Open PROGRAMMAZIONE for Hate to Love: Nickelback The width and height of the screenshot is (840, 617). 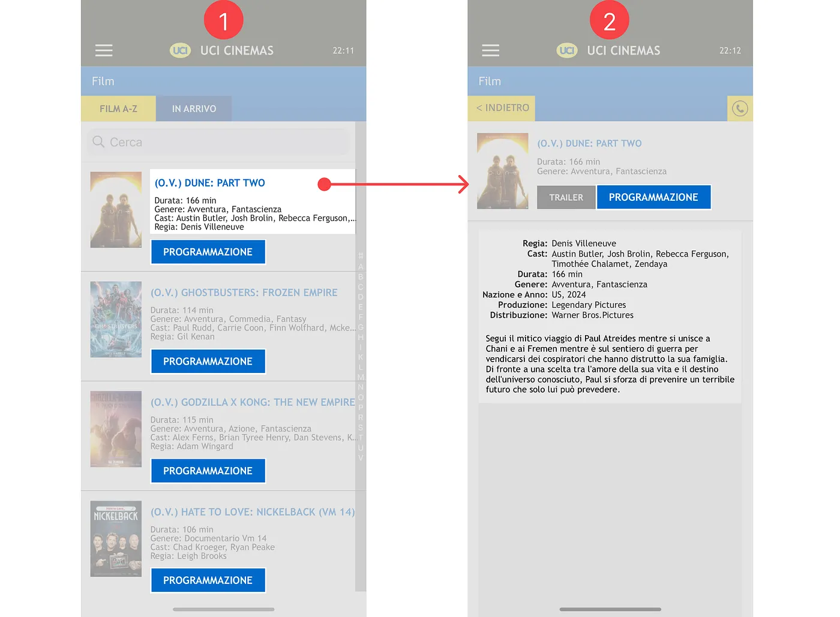point(208,580)
